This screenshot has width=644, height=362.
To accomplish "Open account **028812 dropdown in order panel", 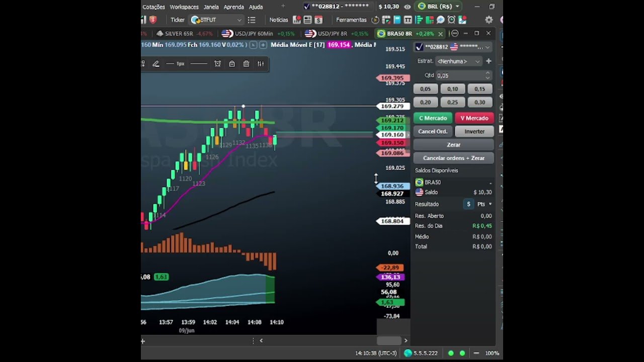I will tap(453, 47).
